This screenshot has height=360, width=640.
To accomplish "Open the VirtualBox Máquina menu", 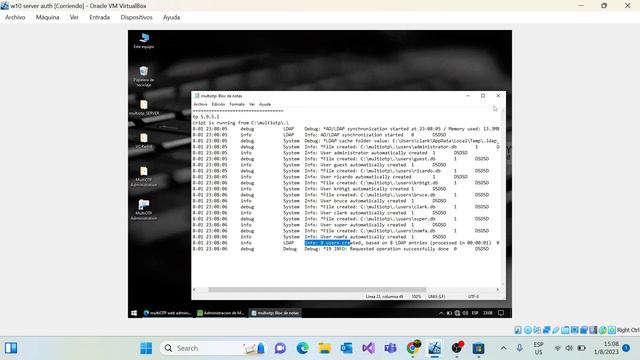I will (x=47, y=17).
